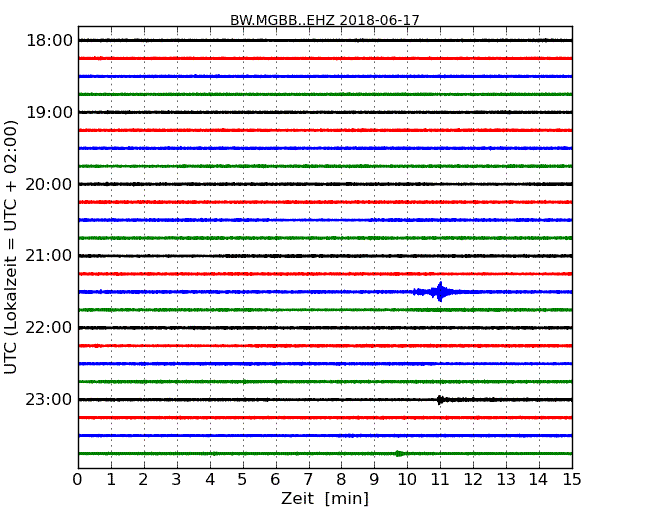Click the UTC Lokalzeit vertical axis label
The width and height of the screenshot is (650, 520).
click(11, 248)
